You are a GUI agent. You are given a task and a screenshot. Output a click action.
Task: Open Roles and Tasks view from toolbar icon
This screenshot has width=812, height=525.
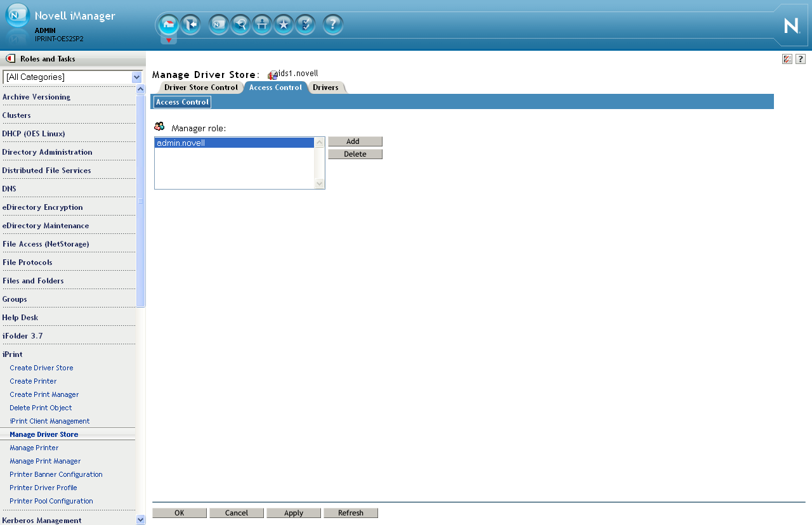pyautogui.click(x=219, y=25)
